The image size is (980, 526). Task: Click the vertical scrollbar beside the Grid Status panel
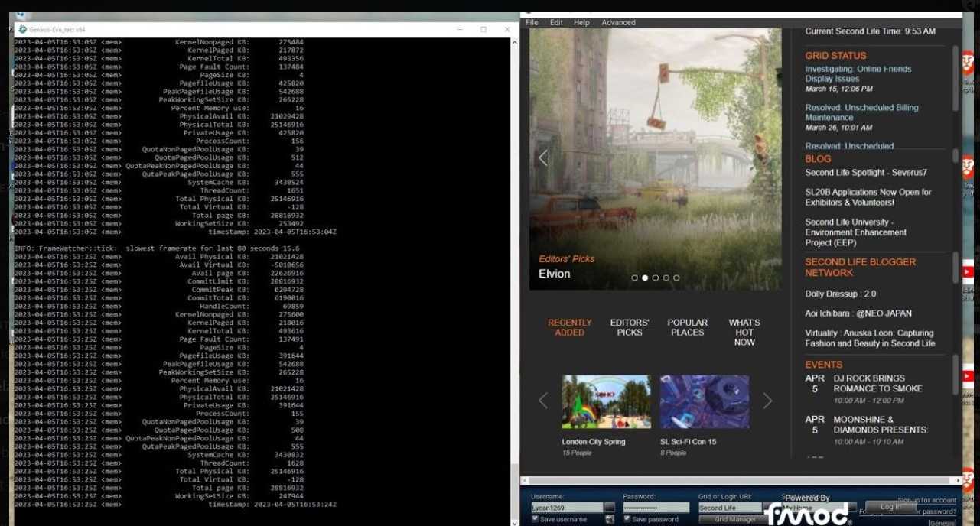click(955, 76)
